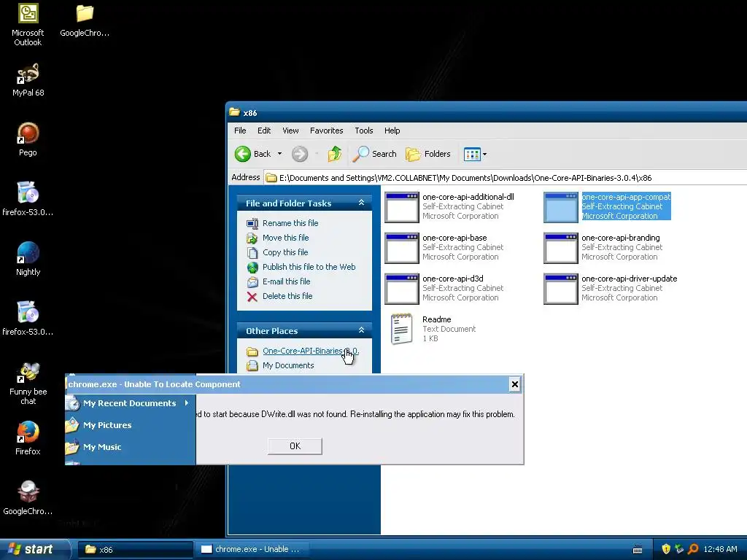
Task: Open the Help menu
Action: (x=392, y=131)
